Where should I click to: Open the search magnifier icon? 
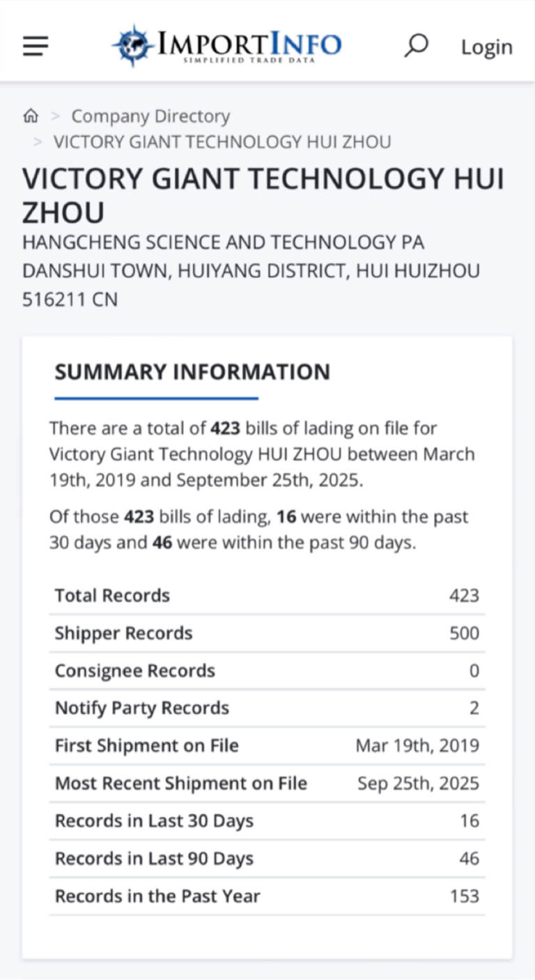(416, 46)
